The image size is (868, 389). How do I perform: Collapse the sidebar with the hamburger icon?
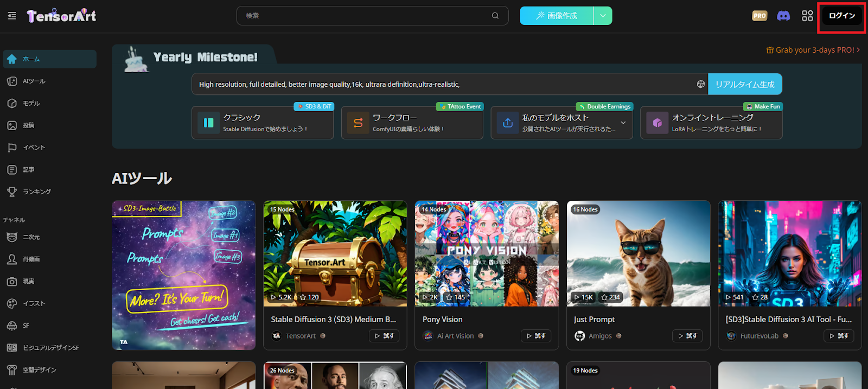click(12, 16)
